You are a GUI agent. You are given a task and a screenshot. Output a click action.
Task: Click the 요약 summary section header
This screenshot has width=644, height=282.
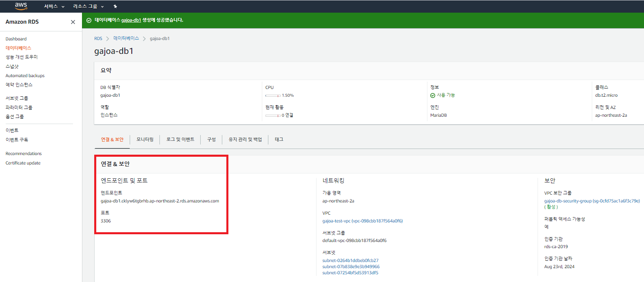pos(106,70)
